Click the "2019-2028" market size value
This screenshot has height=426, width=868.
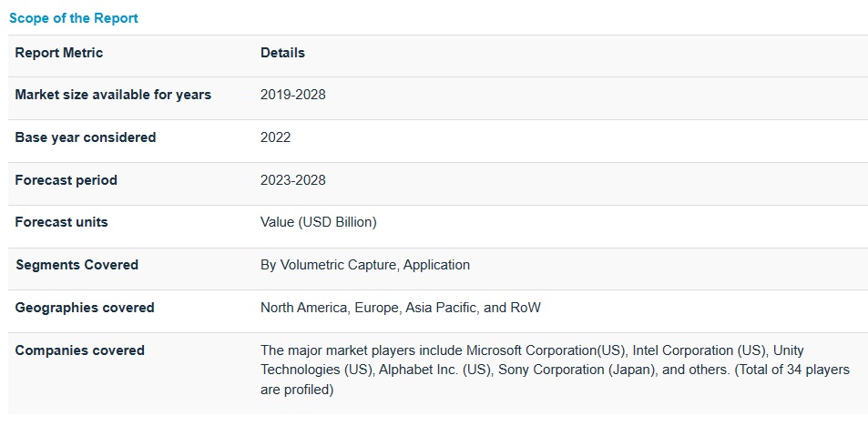tap(292, 95)
